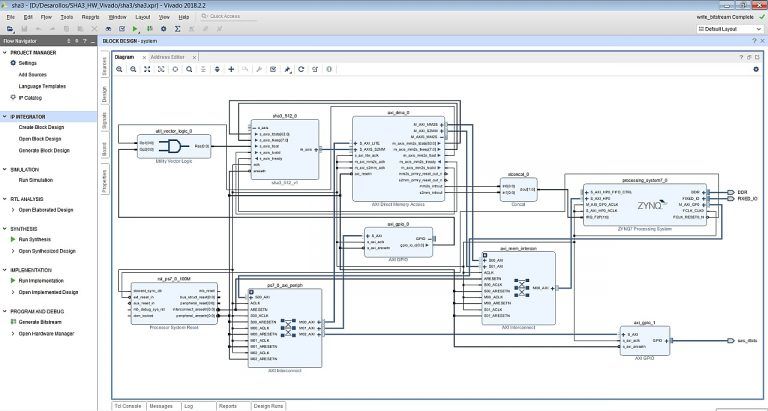Image resolution: width=768 pixels, height=411 pixels.
Task: Open the Sources side tab
Action: tap(104, 67)
